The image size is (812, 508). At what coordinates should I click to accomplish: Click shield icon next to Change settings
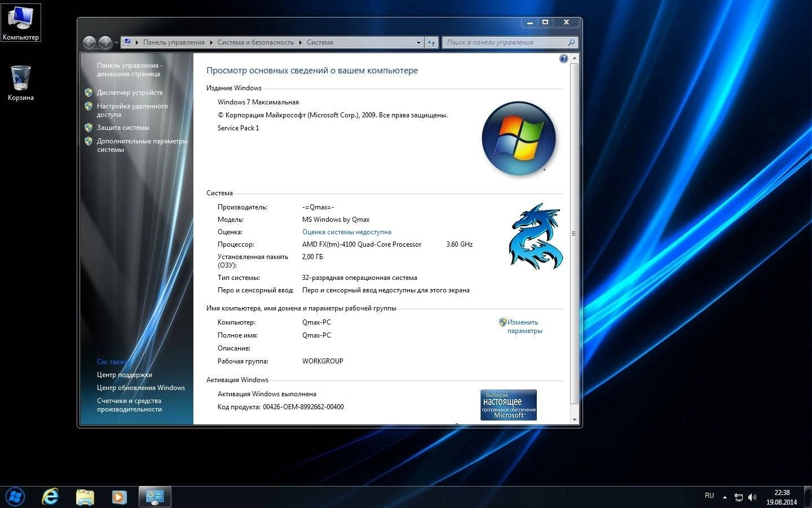point(503,322)
